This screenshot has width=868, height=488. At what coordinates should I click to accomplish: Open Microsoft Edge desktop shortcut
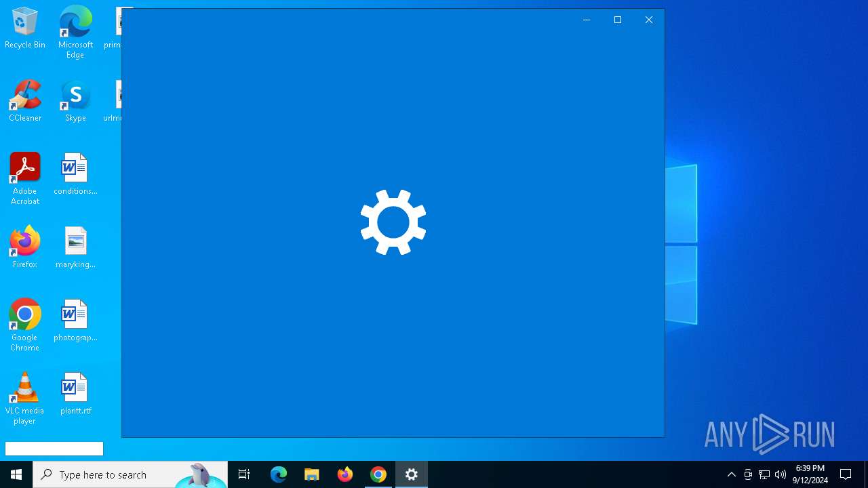click(x=75, y=32)
